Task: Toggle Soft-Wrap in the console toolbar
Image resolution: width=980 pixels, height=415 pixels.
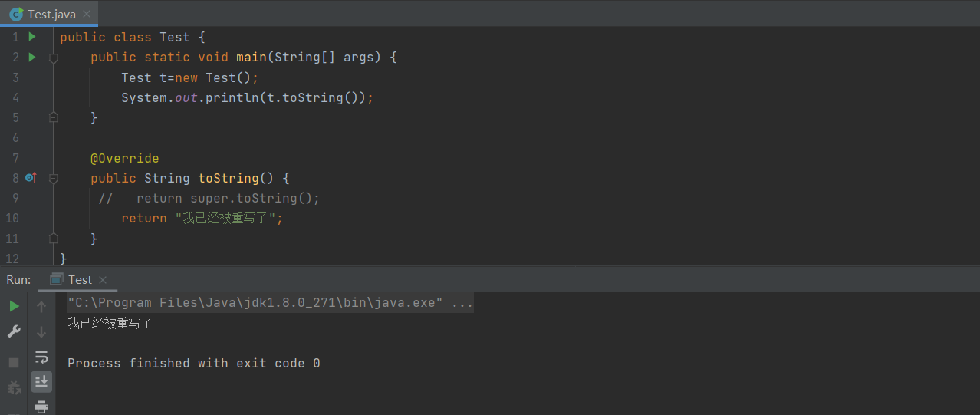Action: point(41,357)
